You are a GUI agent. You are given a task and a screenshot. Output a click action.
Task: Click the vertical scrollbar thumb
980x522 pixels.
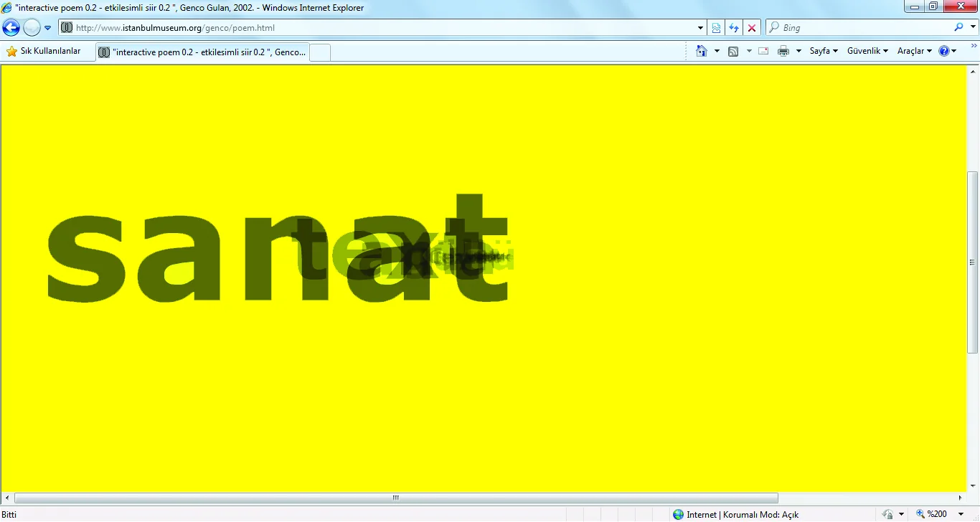(x=973, y=262)
